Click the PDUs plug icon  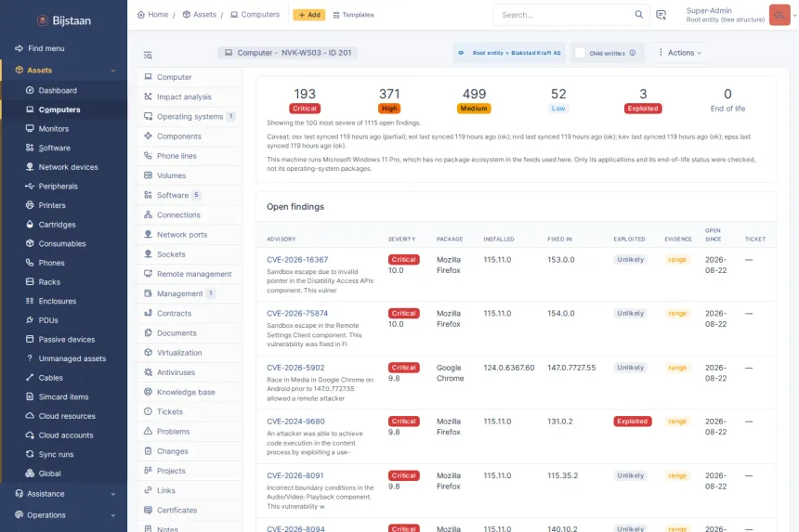point(30,320)
